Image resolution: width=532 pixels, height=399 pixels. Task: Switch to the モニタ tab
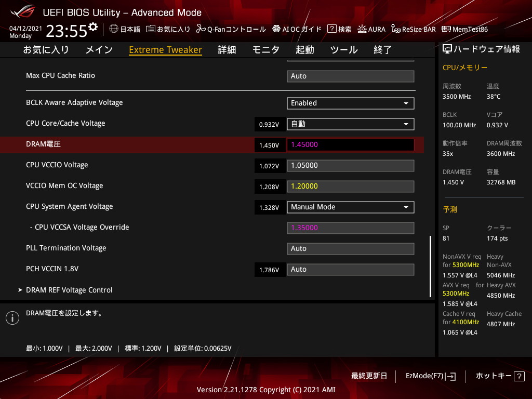[x=265, y=49]
